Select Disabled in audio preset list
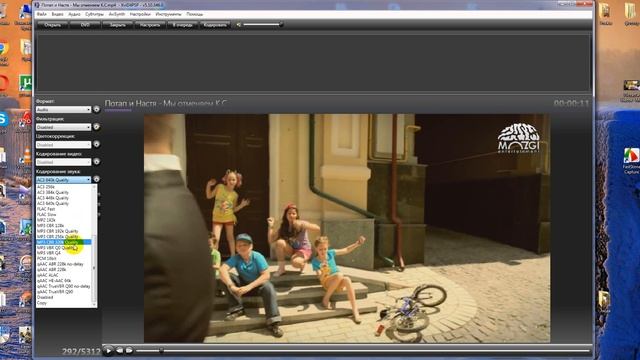This screenshot has height=360, width=640. [64, 297]
